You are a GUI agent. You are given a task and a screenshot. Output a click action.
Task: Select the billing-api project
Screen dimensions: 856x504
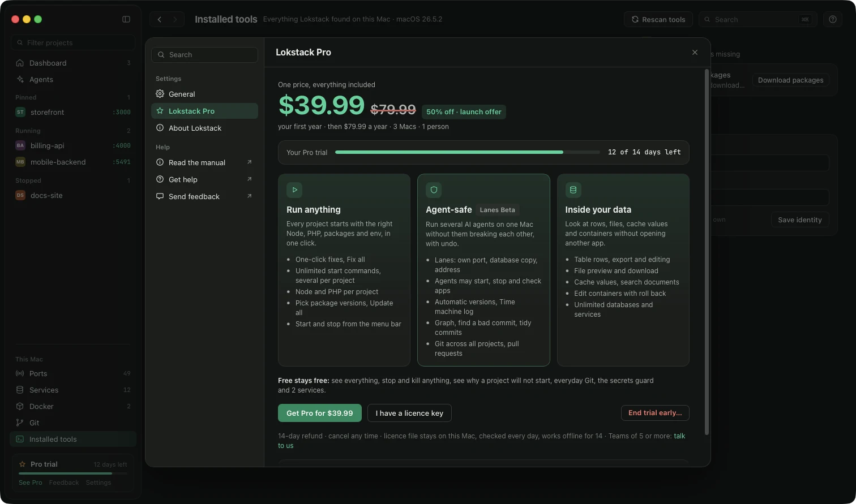(x=73, y=145)
